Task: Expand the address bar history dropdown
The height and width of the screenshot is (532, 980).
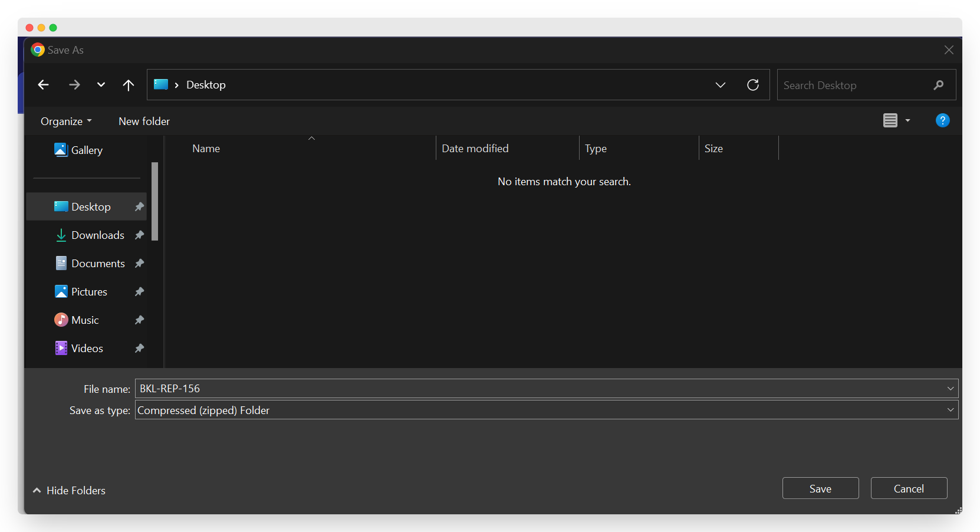Action: (x=720, y=85)
